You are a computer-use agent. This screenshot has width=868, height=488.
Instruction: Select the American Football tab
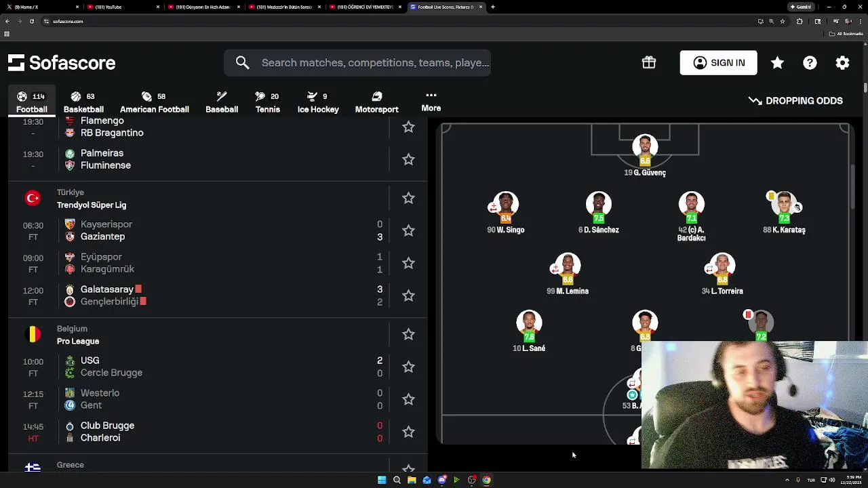point(155,102)
